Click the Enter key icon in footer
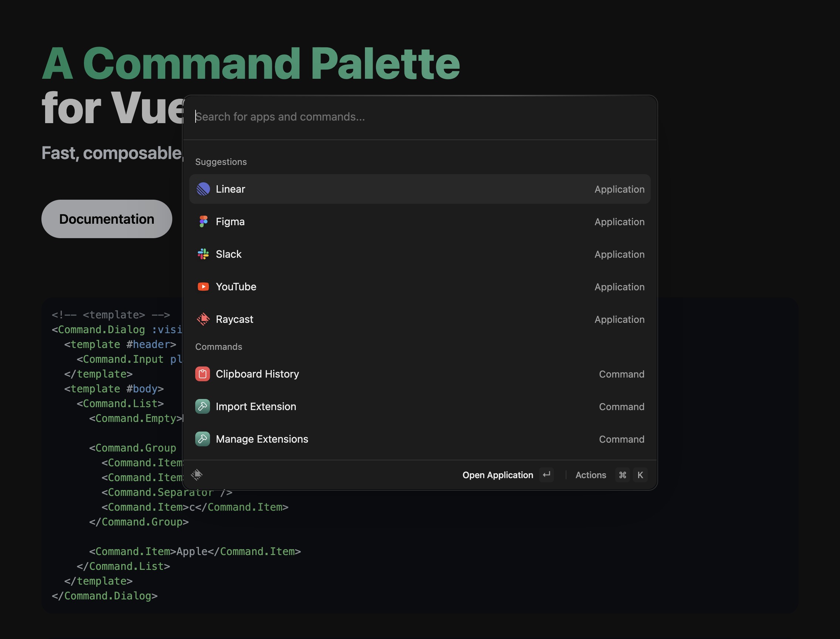Screen dimensions: 840x639 (x=546, y=475)
